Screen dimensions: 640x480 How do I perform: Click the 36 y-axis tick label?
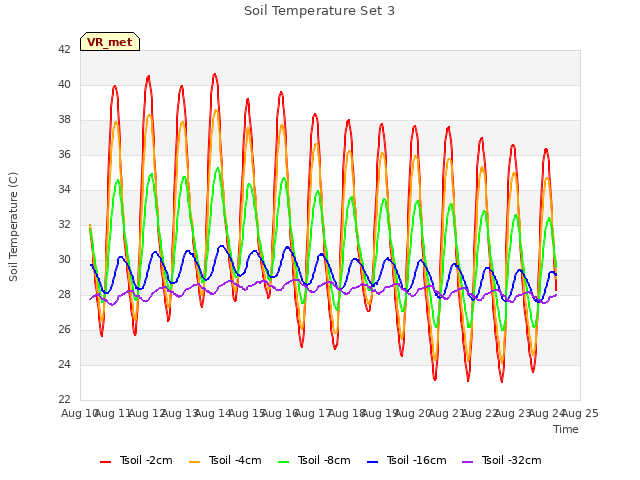point(64,154)
